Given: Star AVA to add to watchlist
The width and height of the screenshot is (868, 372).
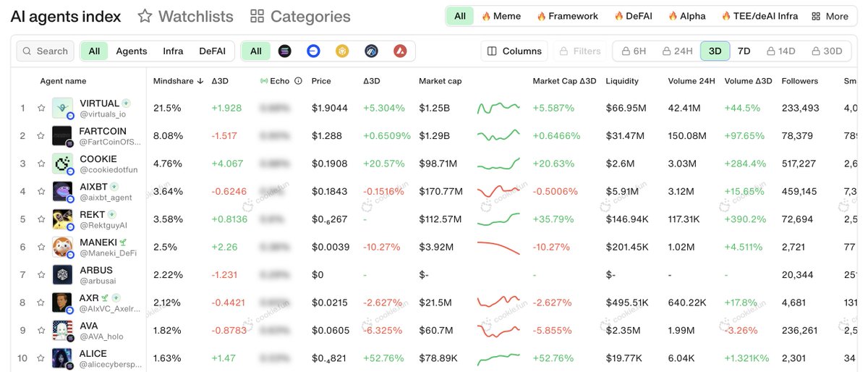Looking at the screenshot, I should click(x=41, y=331).
